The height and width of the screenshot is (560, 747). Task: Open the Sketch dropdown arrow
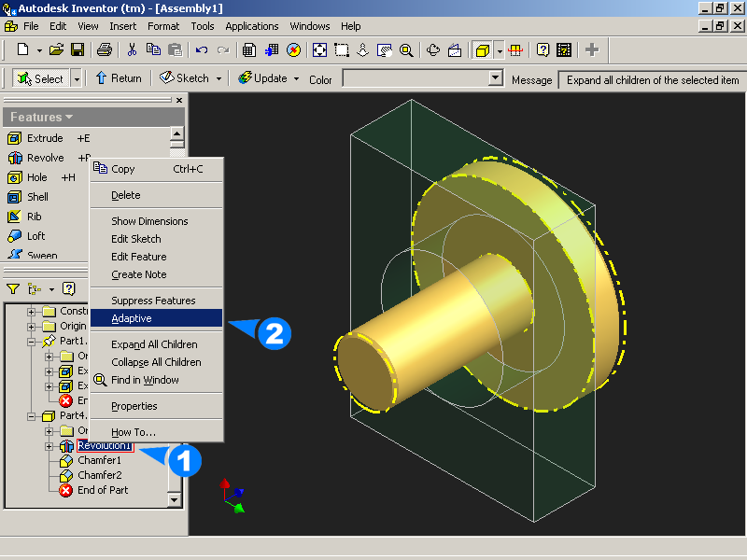[x=218, y=78]
